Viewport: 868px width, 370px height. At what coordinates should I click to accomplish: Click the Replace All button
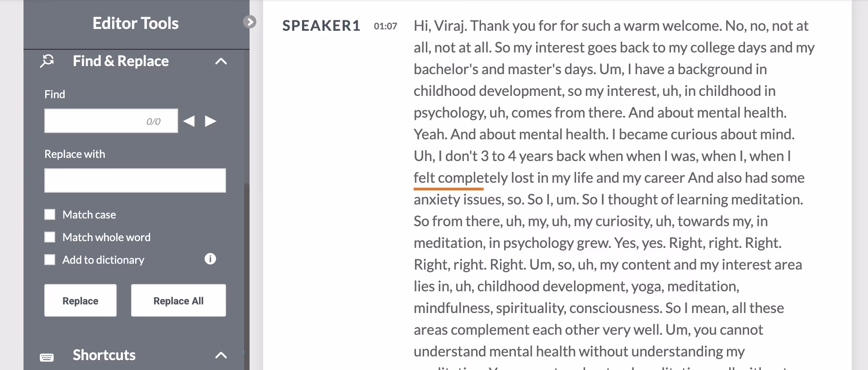pos(179,300)
